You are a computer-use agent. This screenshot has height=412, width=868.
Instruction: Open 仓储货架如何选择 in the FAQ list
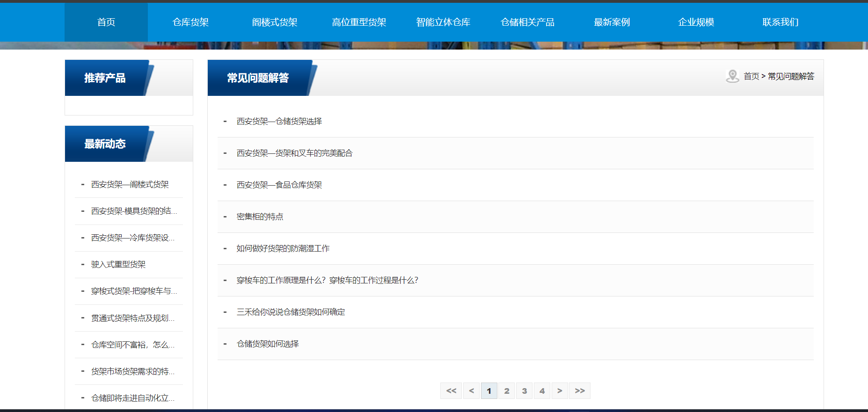click(x=268, y=344)
